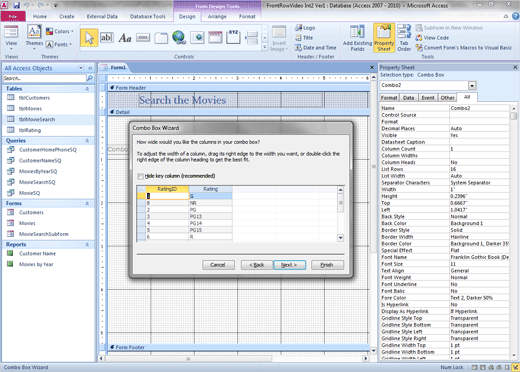Open the File tab
The width and height of the screenshot is (520, 372).
pyautogui.click(x=13, y=16)
